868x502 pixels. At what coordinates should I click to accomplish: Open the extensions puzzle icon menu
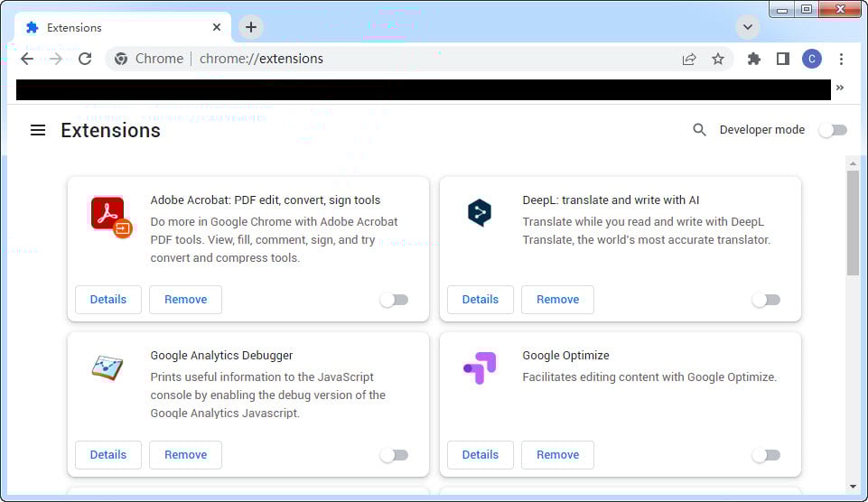click(x=754, y=59)
